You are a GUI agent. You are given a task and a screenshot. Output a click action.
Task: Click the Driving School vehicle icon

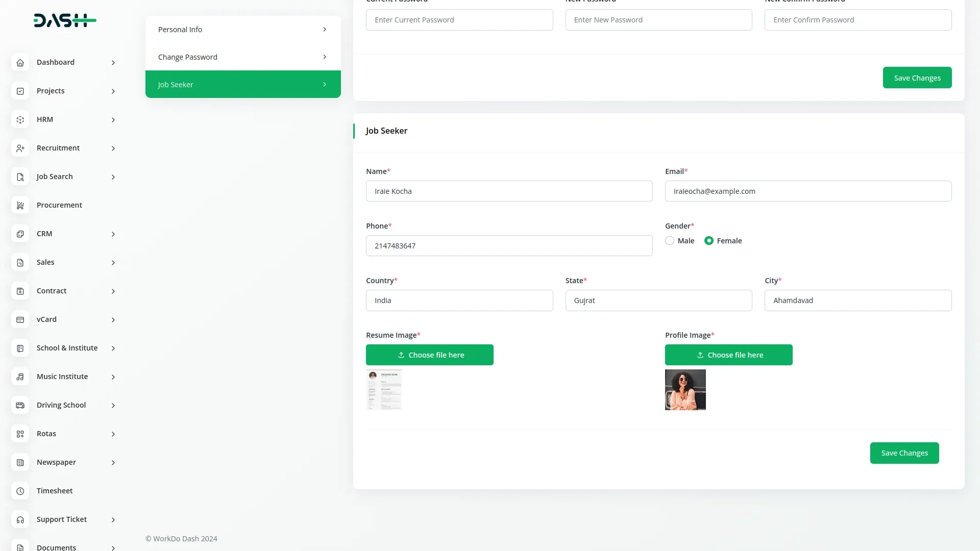[20, 405]
